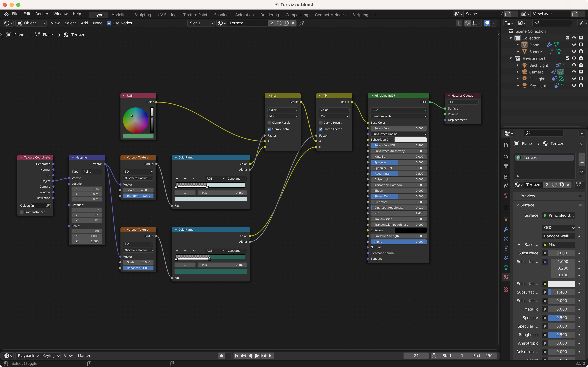Open the Mapping Type Point dropdown
The image size is (588, 367).
coord(92,172)
